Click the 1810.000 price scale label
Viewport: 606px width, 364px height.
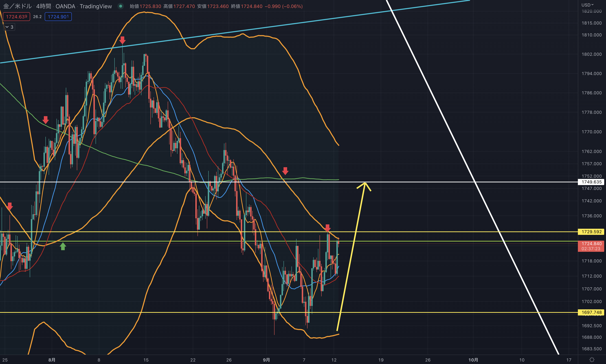click(x=592, y=35)
